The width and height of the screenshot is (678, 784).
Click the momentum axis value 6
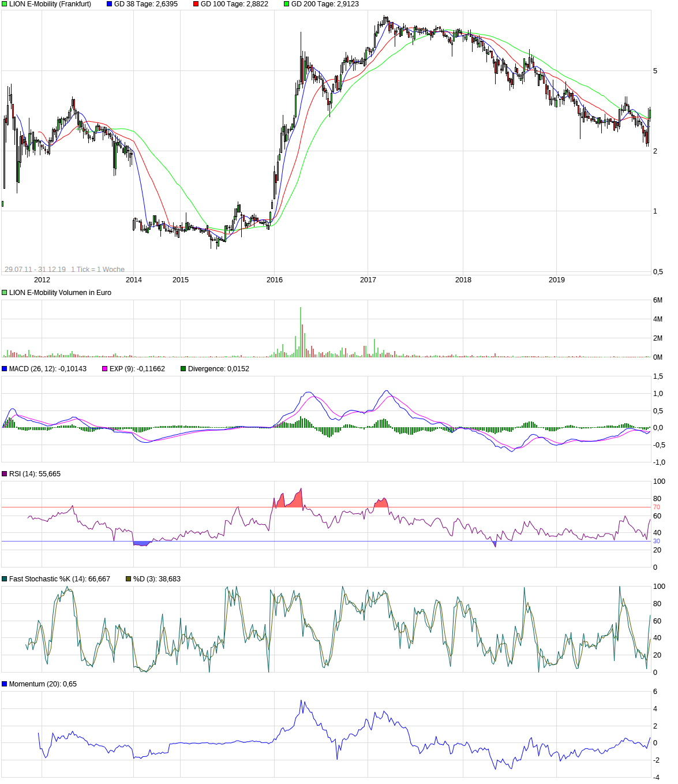pos(655,692)
